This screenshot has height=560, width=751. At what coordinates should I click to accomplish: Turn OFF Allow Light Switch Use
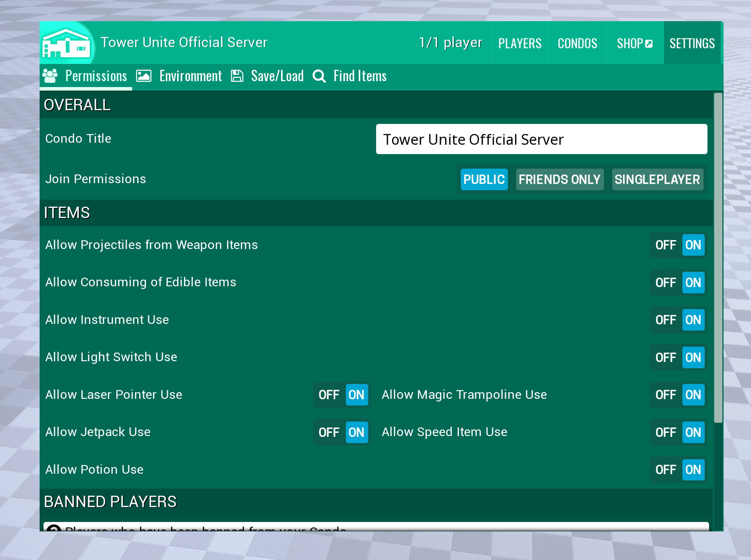[666, 357]
